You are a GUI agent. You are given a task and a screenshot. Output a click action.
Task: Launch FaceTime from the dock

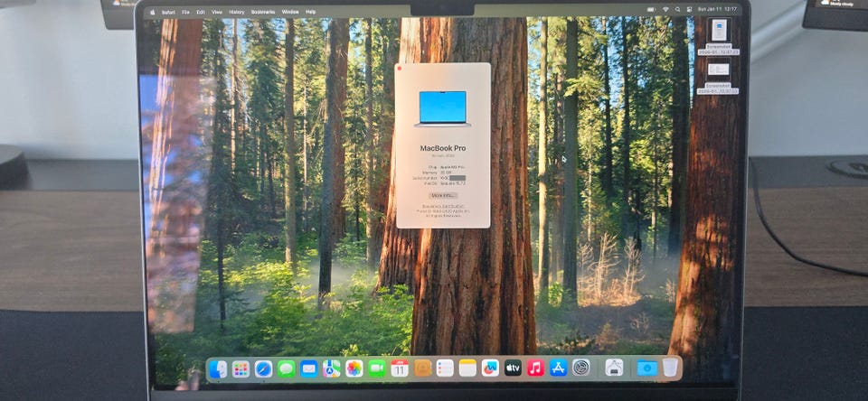[377, 368]
